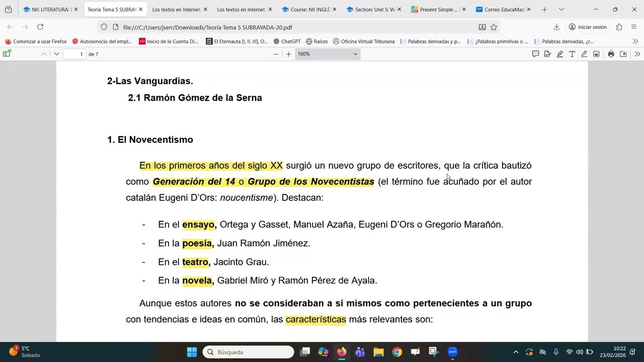Open the weather widget showing 5°C

(x=24, y=352)
